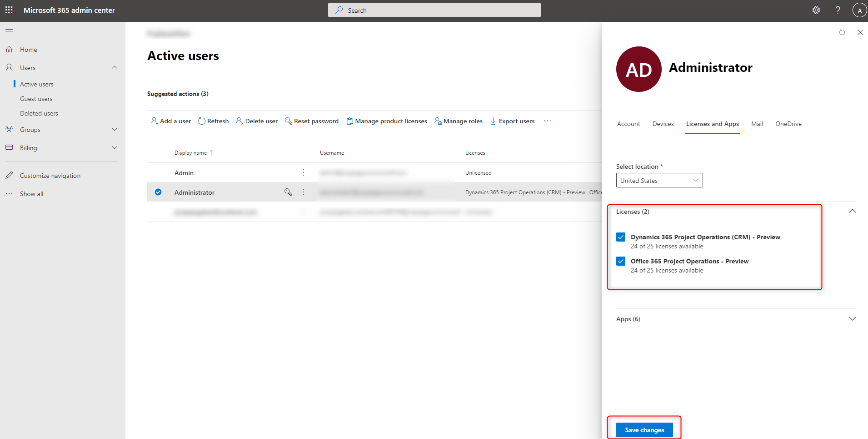Click the Groups icon in sidebar
Viewport: 868px width, 439px height.
point(9,129)
